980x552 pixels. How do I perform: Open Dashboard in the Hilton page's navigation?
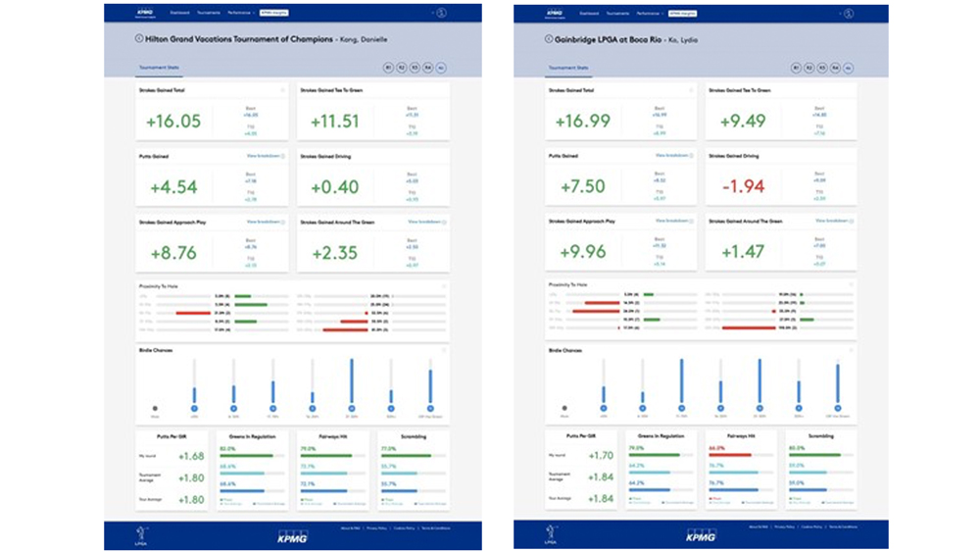(179, 13)
